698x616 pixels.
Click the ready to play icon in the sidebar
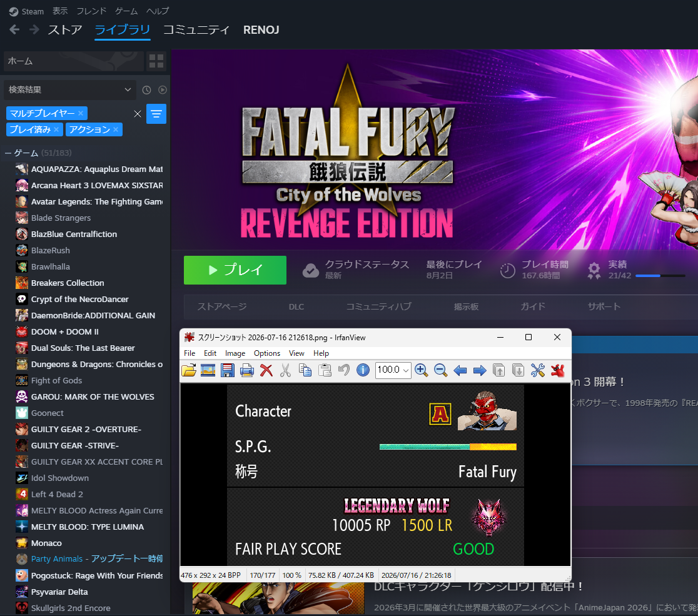point(163,90)
